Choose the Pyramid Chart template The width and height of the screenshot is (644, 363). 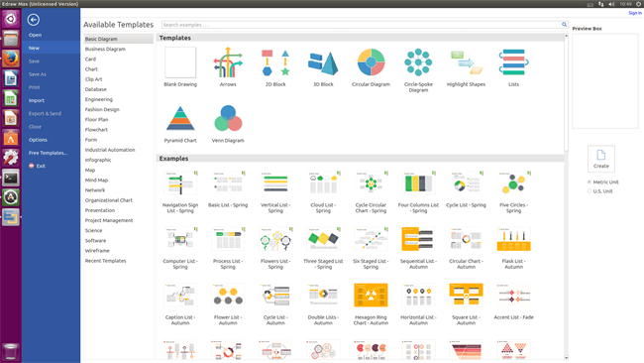[180, 118]
